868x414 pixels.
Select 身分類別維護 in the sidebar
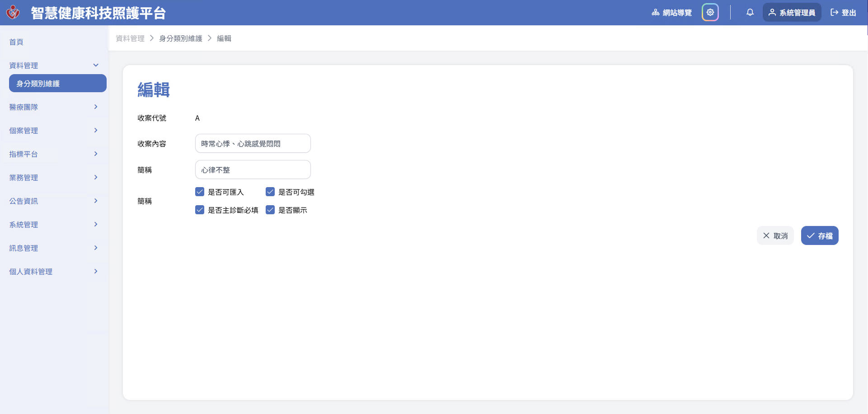(x=57, y=84)
